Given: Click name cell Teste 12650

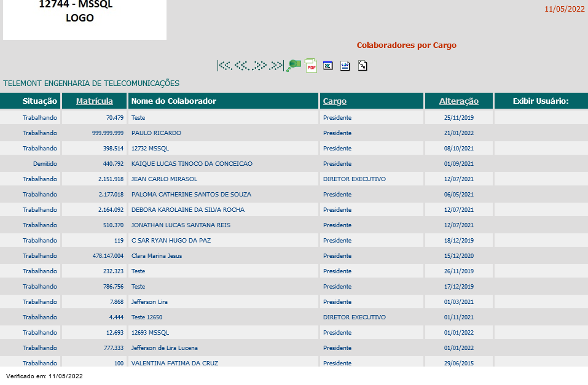Looking at the screenshot, I should 147,317.
